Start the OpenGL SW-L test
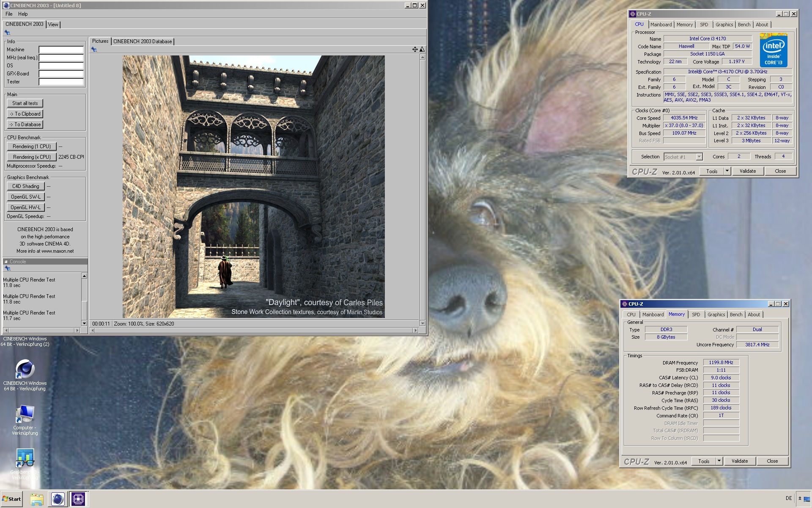This screenshot has width=812, height=508. [x=25, y=197]
